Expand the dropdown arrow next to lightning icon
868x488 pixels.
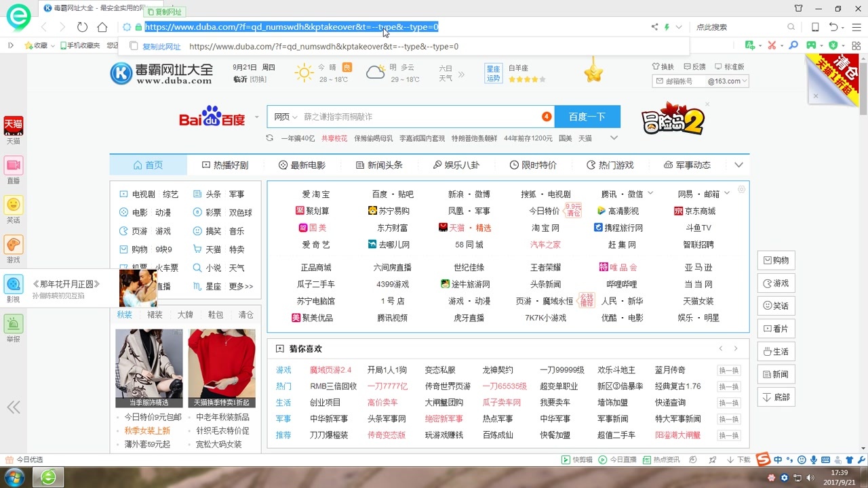pyautogui.click(x=677, y=27)
